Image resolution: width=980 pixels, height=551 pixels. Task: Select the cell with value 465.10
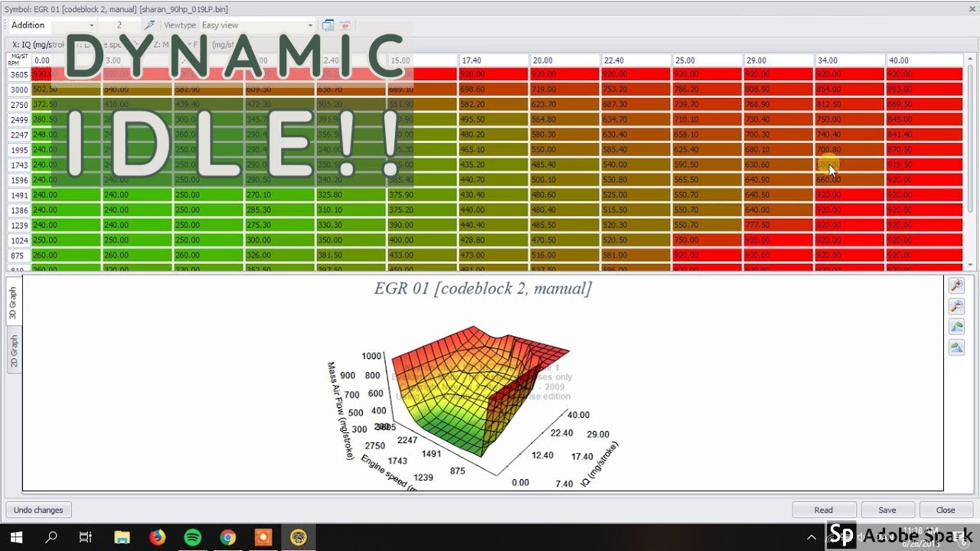point(494,150)
